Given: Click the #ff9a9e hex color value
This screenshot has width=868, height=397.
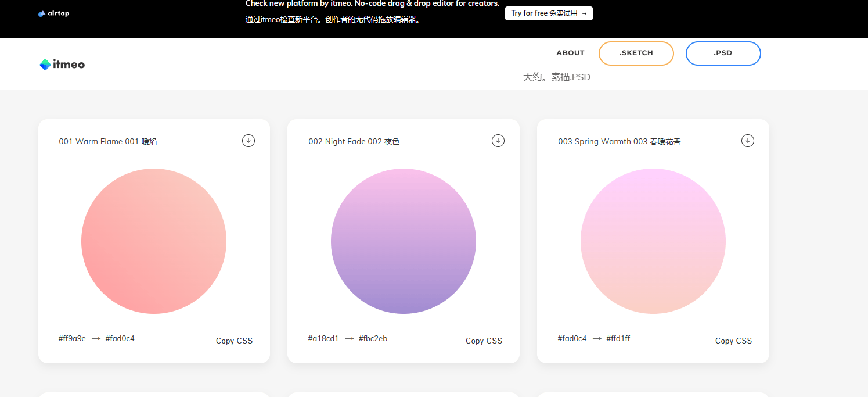Looking at the screenshot, I should 71,338.
